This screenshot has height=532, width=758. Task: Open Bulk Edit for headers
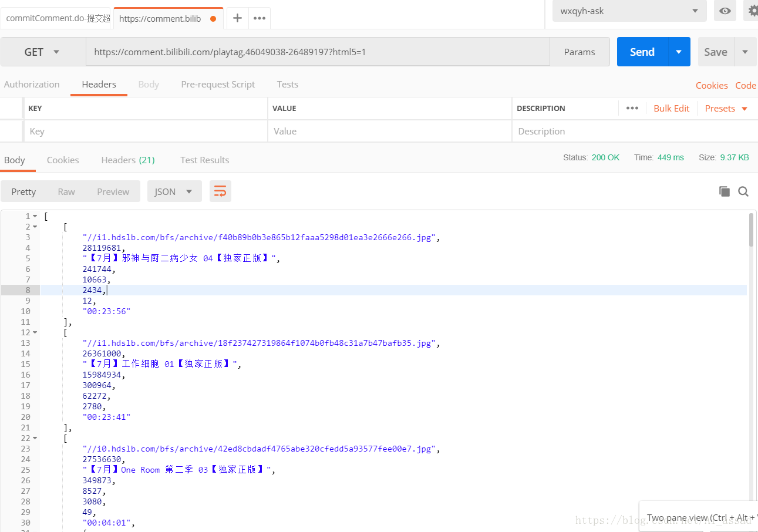tap(672, 108)
